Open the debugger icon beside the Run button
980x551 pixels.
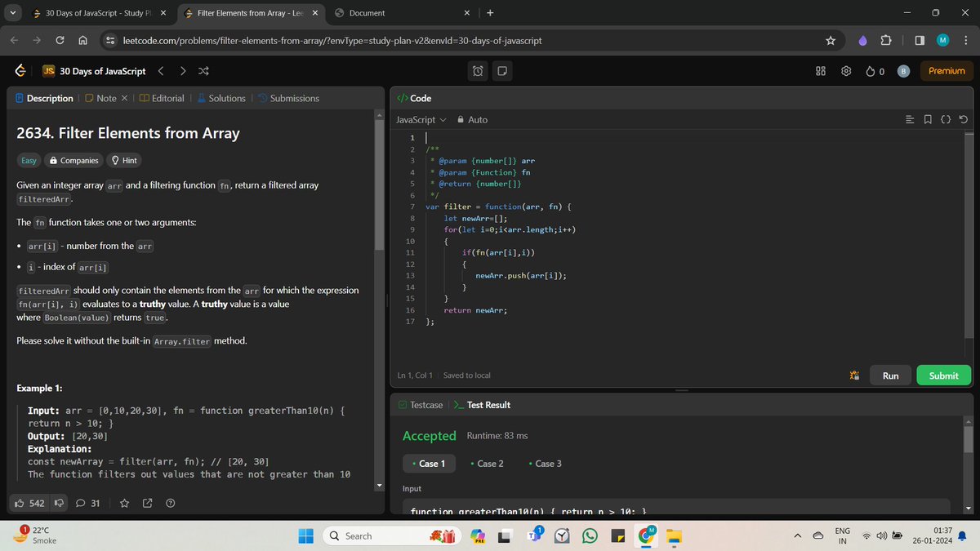coord(854,375)
